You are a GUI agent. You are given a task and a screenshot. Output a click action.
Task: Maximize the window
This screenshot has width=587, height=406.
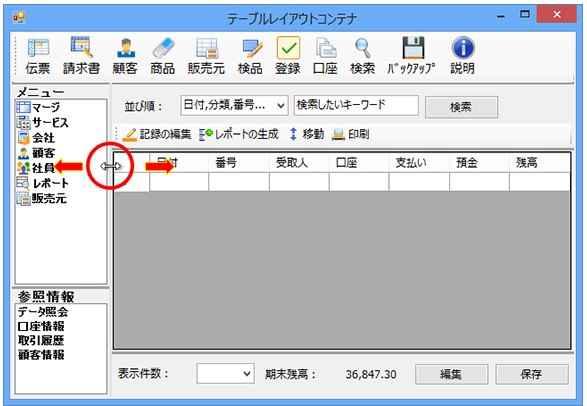click(x=525, y=15)
